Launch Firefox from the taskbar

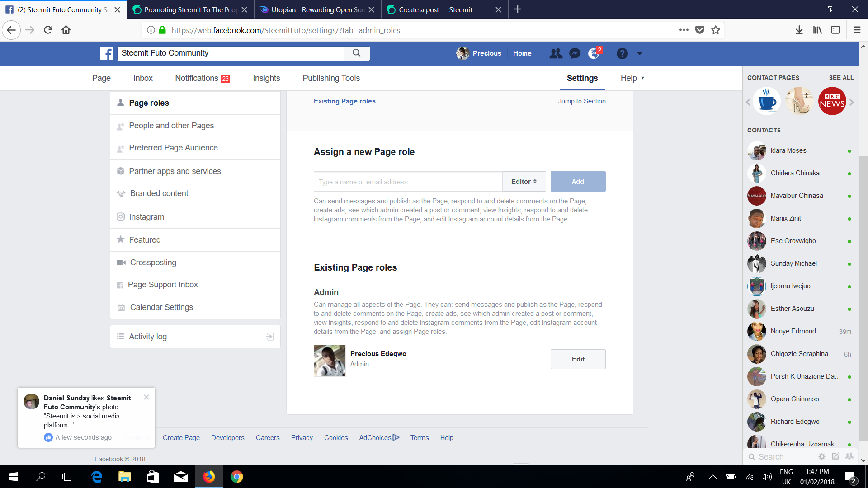click(209, 477)
